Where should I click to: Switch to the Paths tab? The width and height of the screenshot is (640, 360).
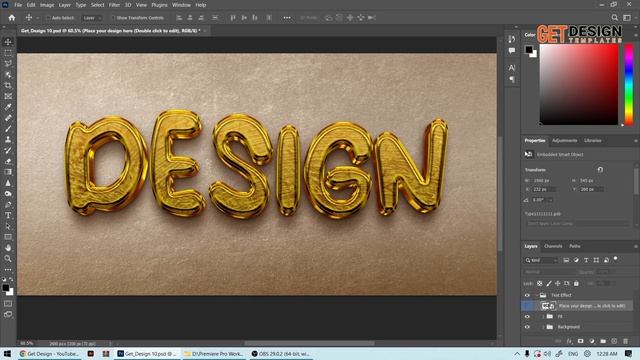[x=575, y=246]
